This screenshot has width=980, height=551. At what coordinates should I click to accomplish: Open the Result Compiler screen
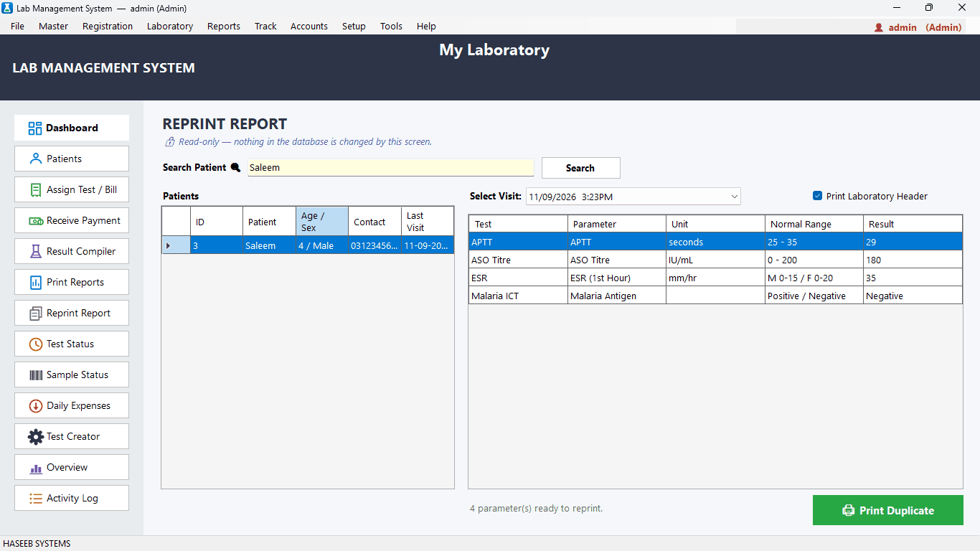[x=72, y=251]
